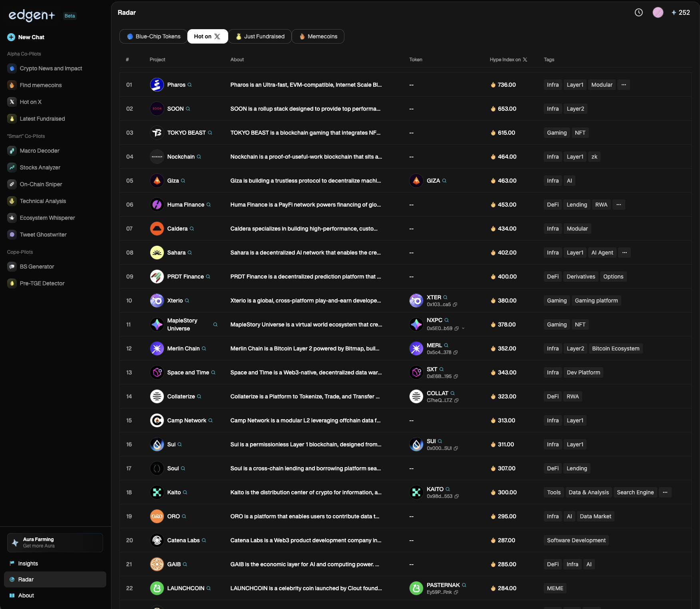This screenshot has height=609, width=700.
Task: Copy the XTER token contract address
Action: (x=455, y=304)
